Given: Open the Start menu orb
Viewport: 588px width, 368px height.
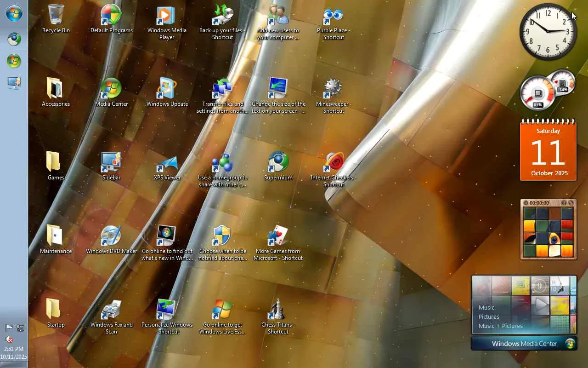Looking at the screenshot, I should pyautogui.click(x=14, y=13).
